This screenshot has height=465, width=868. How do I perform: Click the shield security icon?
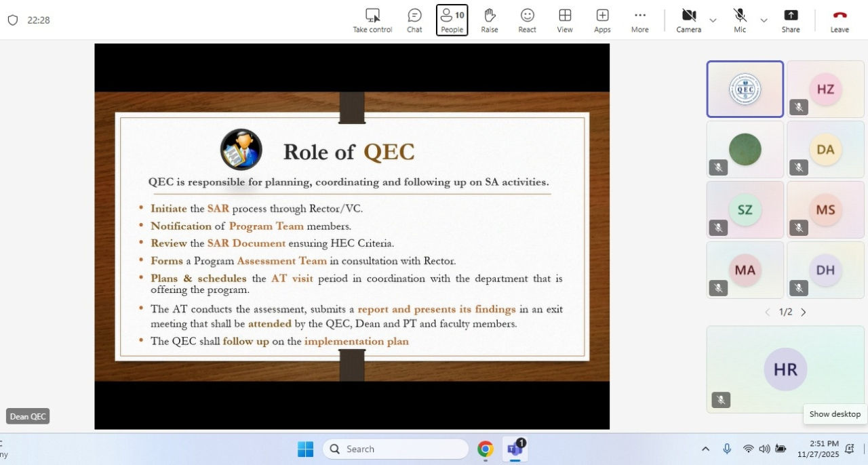(12, 20)
